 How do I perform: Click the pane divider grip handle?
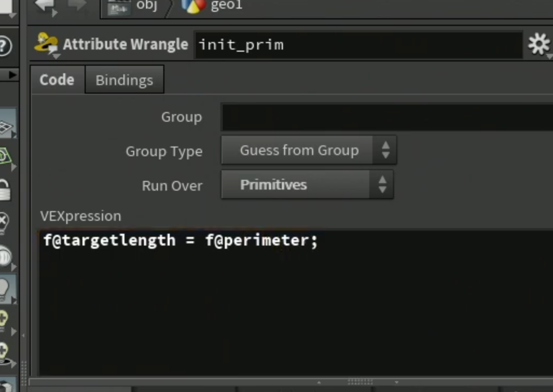360,382
